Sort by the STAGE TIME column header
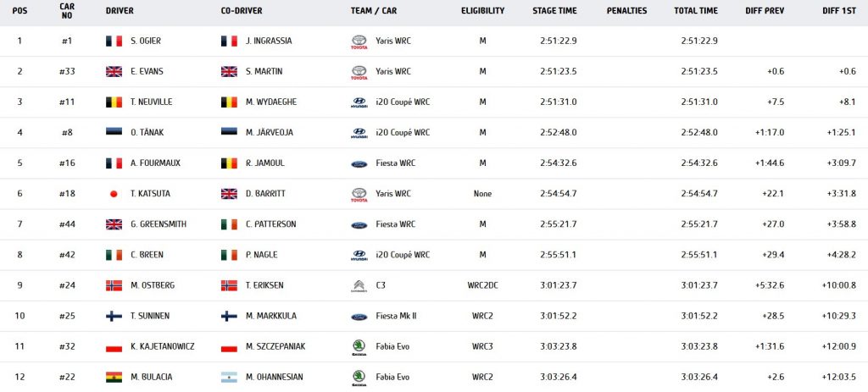This screenshot has height=392, width=868. (554, 11)
